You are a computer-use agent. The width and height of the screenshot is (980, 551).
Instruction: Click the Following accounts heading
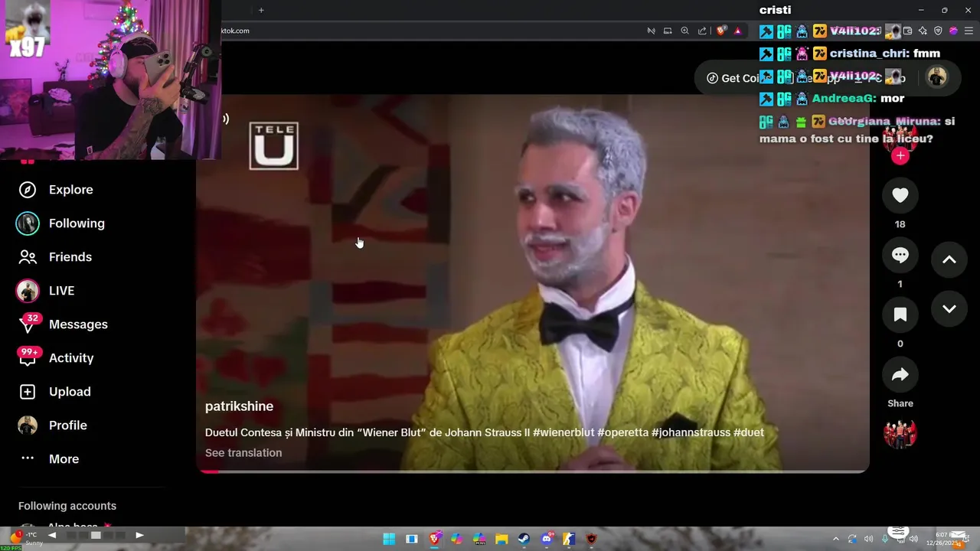67,506
